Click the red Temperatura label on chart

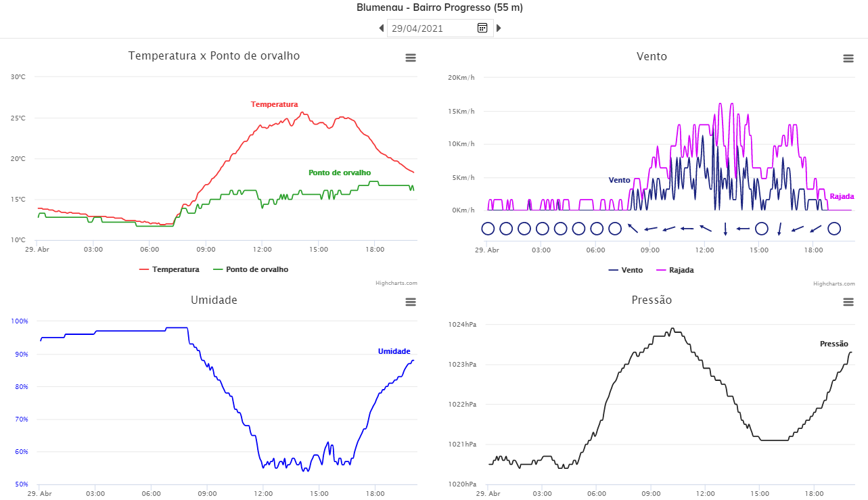[274, 105]
